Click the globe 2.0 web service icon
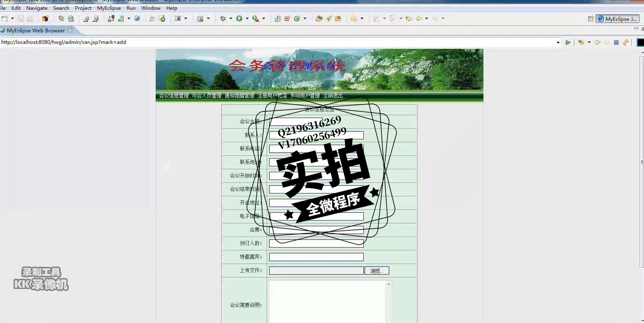The height and width of the screenshot is (323, 644). pos(71,18)
